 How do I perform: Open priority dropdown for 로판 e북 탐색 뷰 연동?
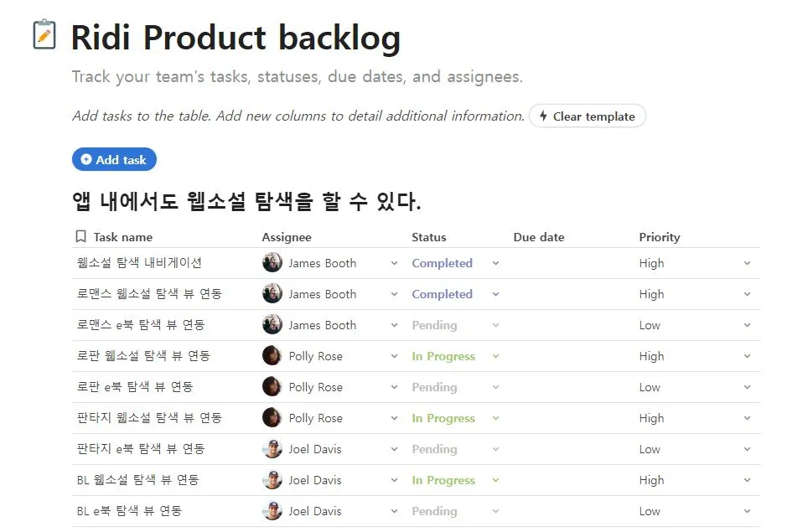748,387
